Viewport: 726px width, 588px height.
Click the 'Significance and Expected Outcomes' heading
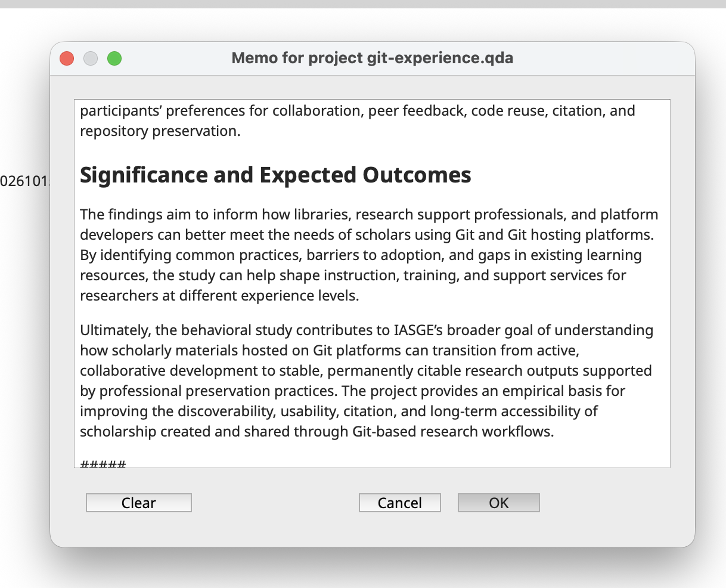[x=275, y=175]
